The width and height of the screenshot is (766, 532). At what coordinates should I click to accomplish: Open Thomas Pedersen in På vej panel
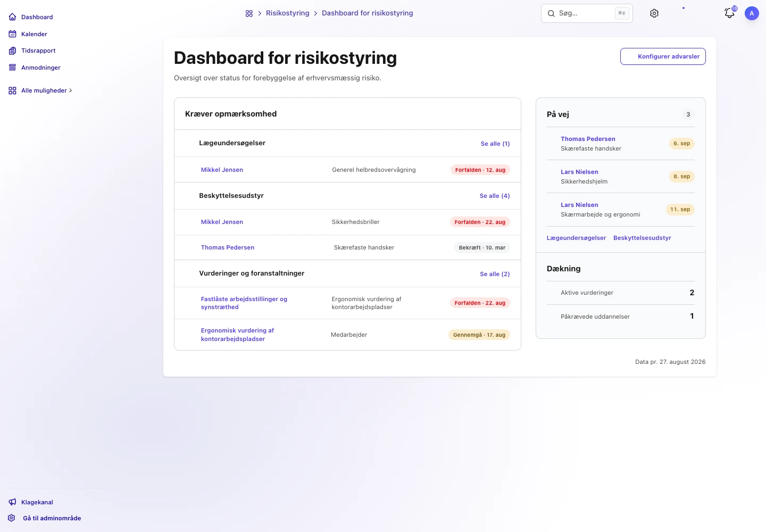click(588, 139)
